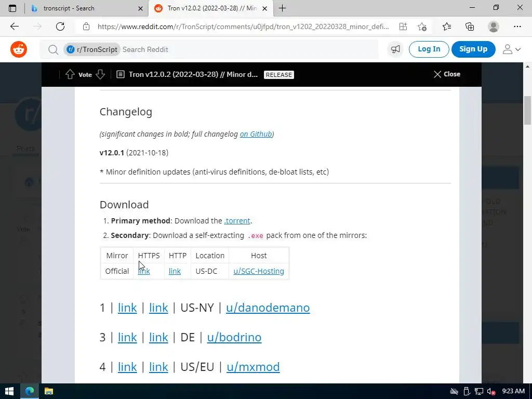The height and width of the screenshot is (399, 532).
Task: View site information via the padlock icon
Action: [x=86, y=26]
